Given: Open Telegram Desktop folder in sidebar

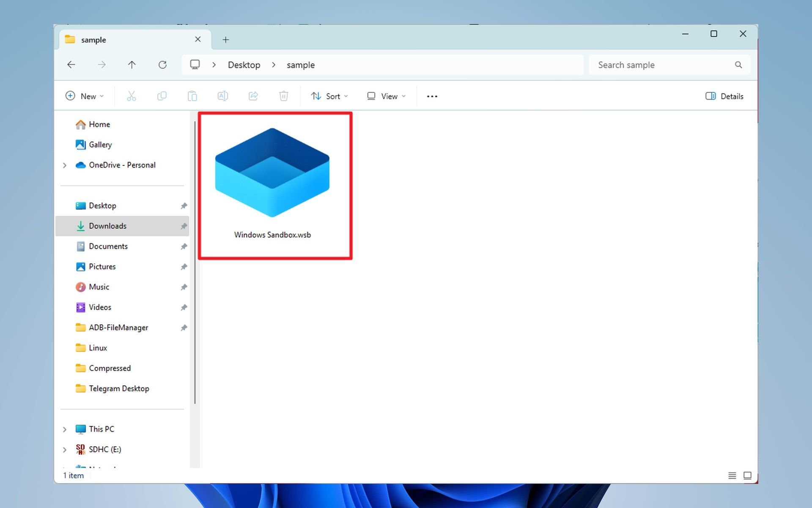Looking at the screenshot, I should [x=122, y=389].
